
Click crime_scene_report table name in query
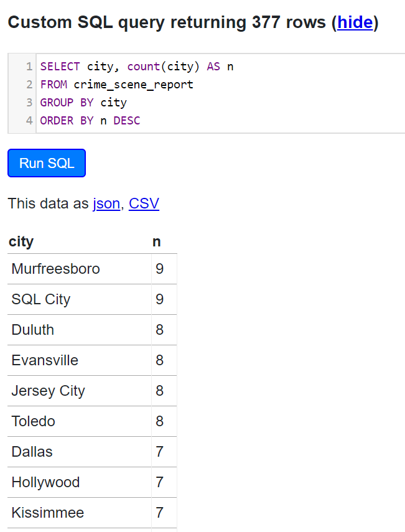pyautogui.click(x=133, y=85)
